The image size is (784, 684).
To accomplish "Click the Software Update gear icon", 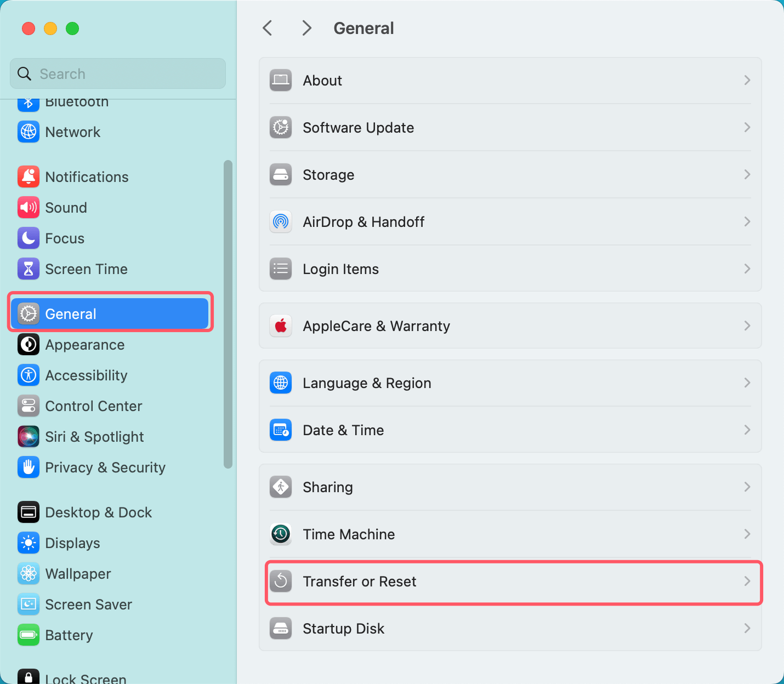I will pos(280,127).
